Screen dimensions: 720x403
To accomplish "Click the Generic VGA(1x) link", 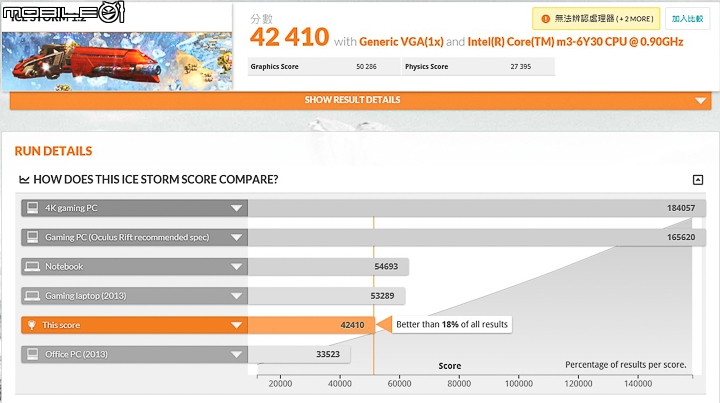I will point(401,42).
